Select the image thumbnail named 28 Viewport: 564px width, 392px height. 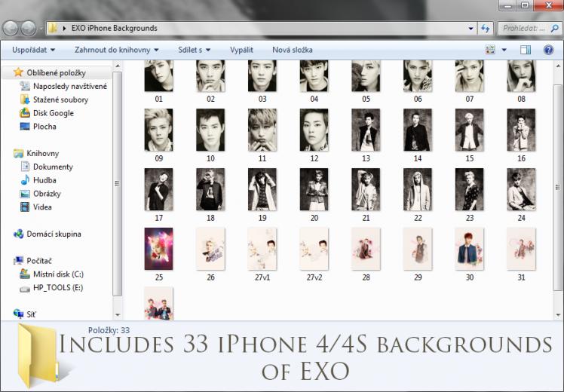(x=366, y=249)
